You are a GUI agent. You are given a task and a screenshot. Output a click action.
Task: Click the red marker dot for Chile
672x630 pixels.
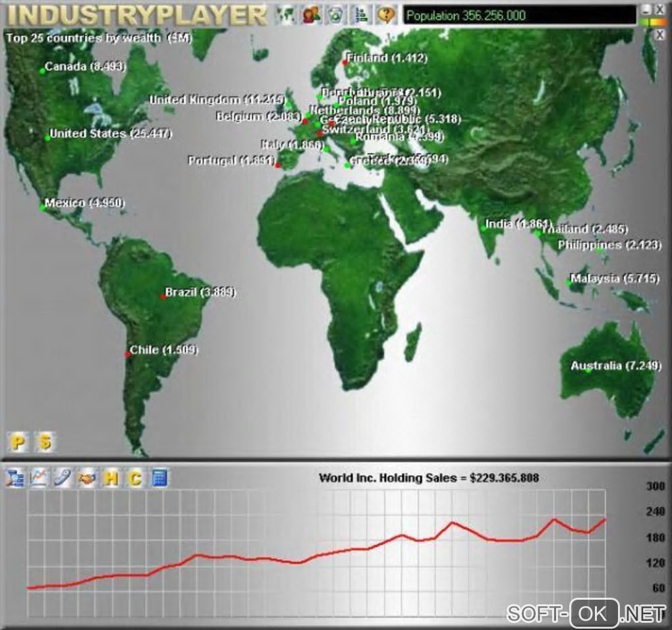point(128,355)
